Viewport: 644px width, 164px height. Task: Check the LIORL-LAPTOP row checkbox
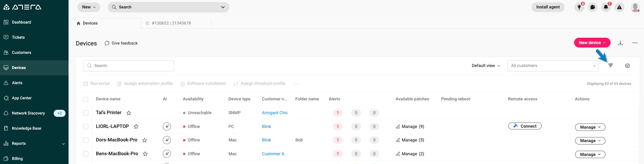tap(86, 127)
